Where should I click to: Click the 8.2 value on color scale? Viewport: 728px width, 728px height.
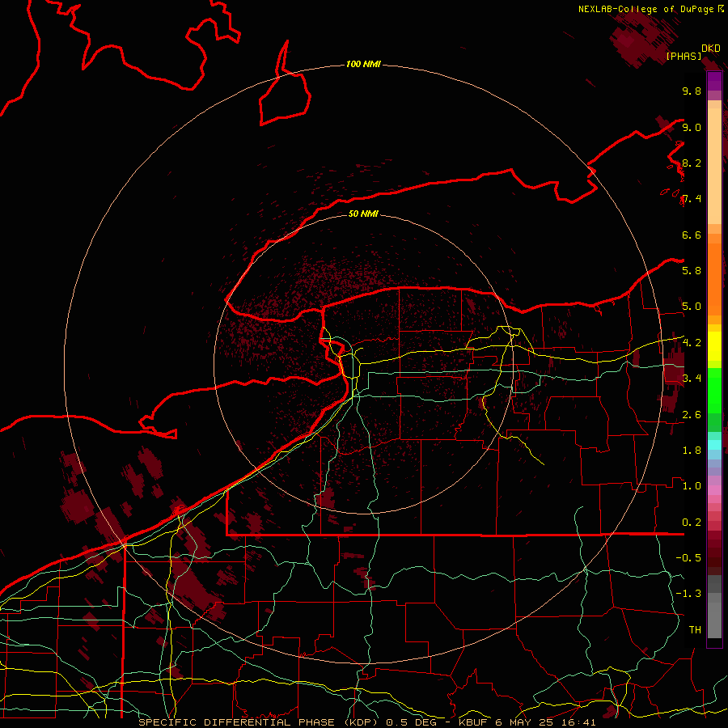[x=692, y=163]
